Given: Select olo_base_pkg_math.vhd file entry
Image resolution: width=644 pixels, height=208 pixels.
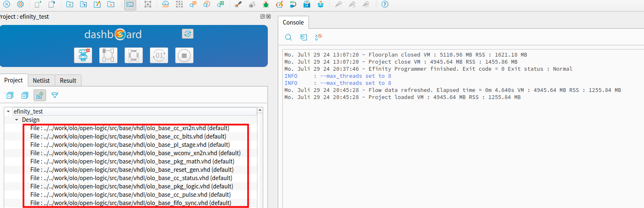Looking at the screenshot, I should (132, 161).
